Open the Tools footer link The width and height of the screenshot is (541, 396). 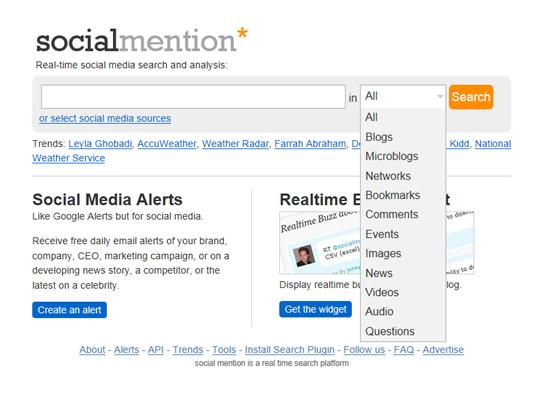(224, 350)
